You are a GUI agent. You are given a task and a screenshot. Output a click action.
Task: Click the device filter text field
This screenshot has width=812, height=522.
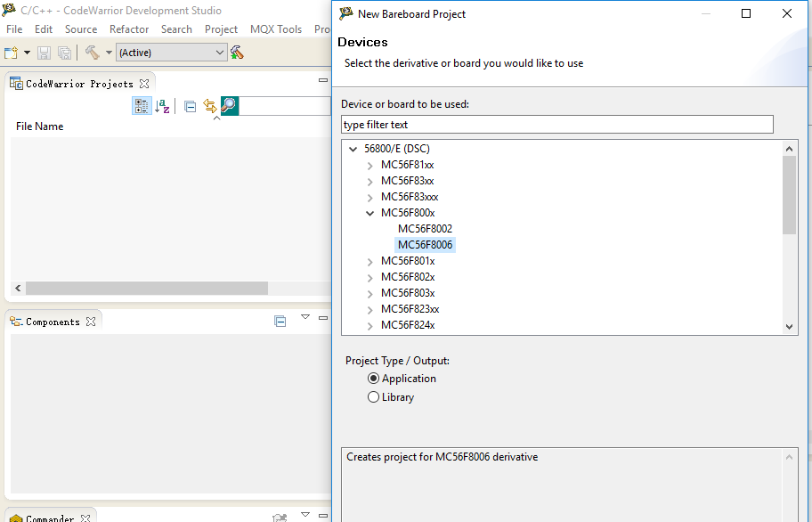click(557, 125)
